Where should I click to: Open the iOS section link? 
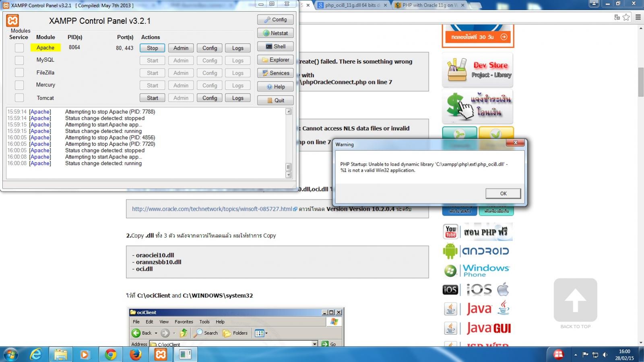(x=477, y=289)
